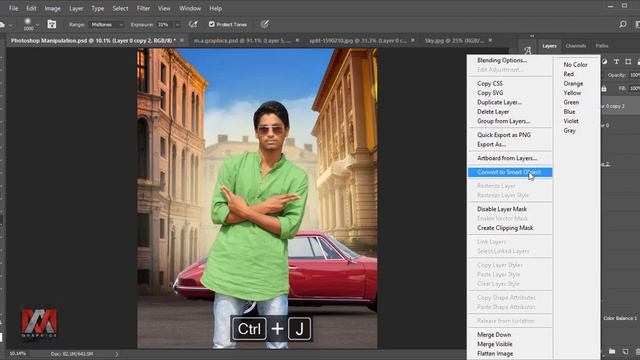Image resolution: width=640 pixels, height=360 pixels.
Task: Open the Select menu
Action: tap(120, 8)
